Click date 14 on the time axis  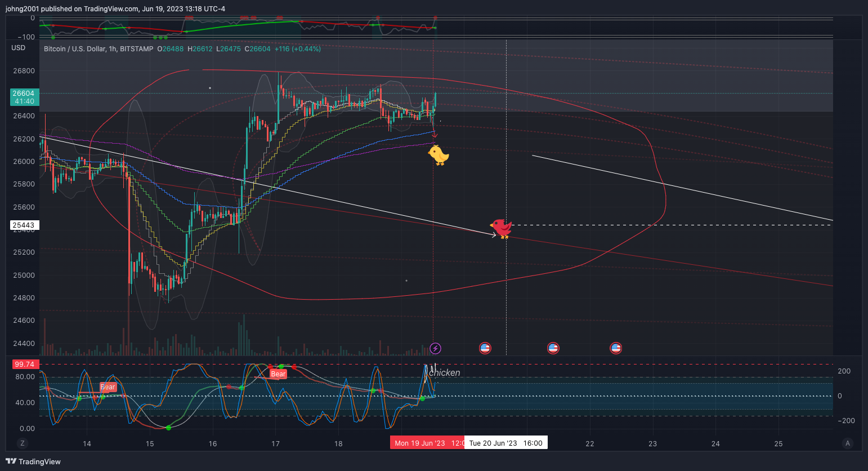click(x=87, y=443)
